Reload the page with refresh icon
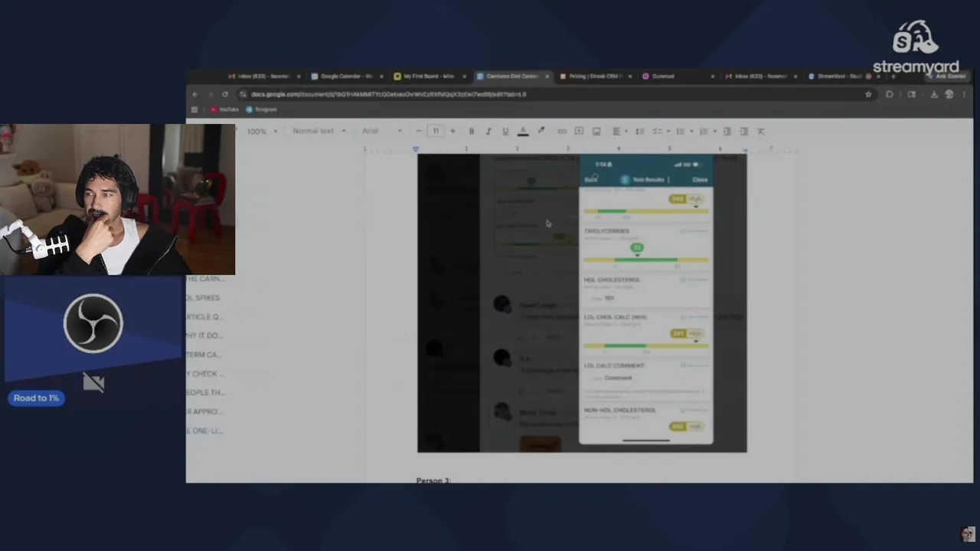The image size is (980, 551). (x=225, y=94)
